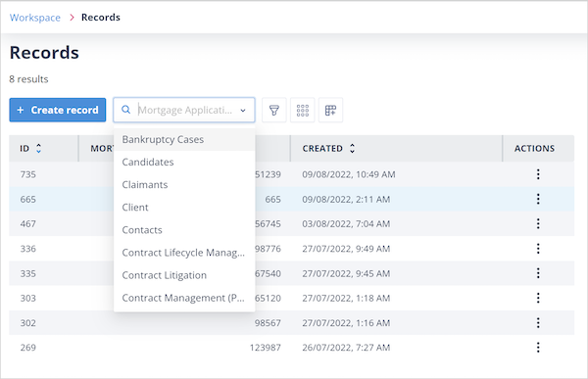
Task: Click the Records breadcrumb
Action: (101, 18)
